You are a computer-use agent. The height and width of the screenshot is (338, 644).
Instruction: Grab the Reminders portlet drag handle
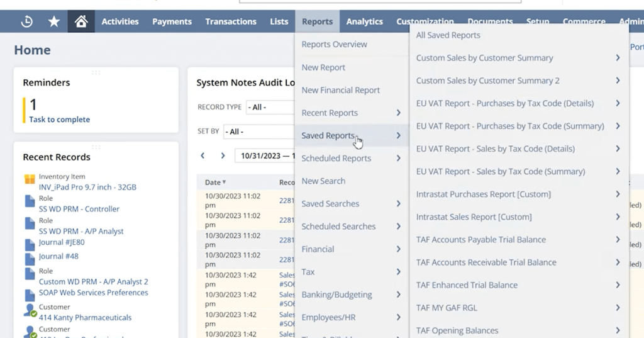click(x=96, y=72)
